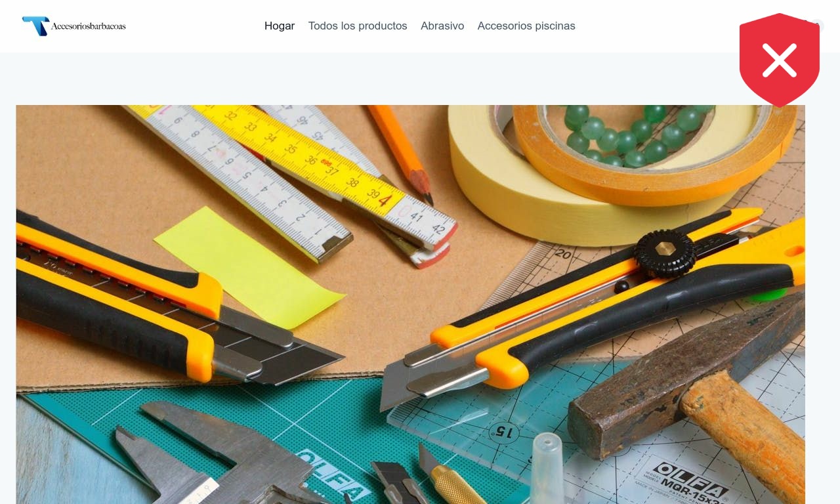The height and width of the screenshot is (504, 840).
Task: Click the white folding ruler in the photo
Action: pyautogui.click(x=243, y=180)
